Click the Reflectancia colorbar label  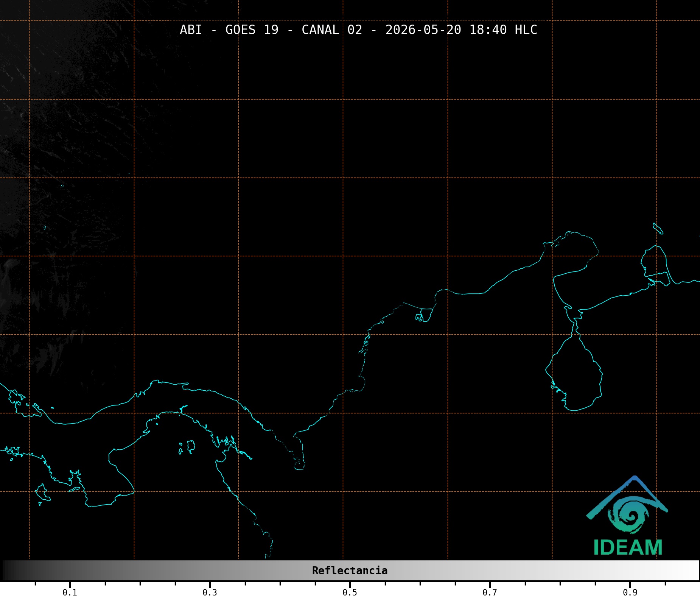pyautogui.click(x=350, y=571)
